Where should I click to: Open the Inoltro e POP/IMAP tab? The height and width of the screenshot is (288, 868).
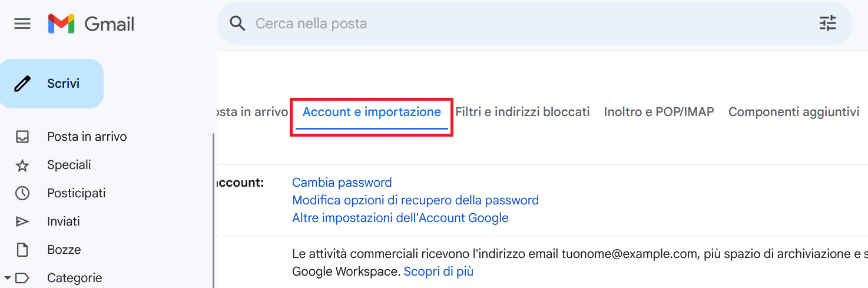(659, 112)
